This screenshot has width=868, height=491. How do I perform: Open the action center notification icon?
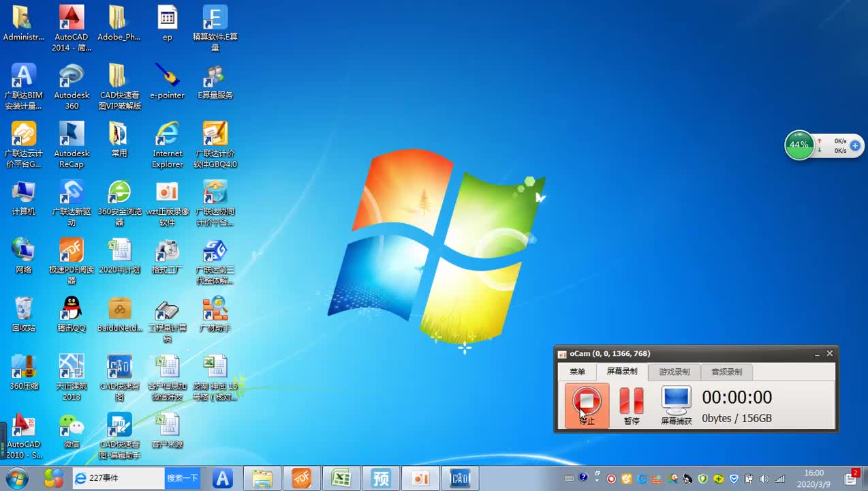point(851,478)
